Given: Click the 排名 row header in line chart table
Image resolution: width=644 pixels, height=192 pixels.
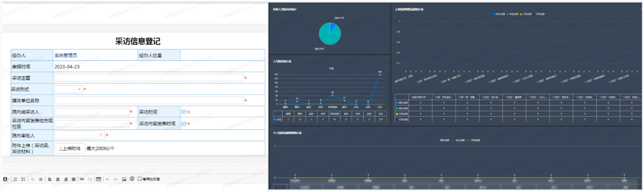Looking at the screenshot, I should tap(278, 119).
